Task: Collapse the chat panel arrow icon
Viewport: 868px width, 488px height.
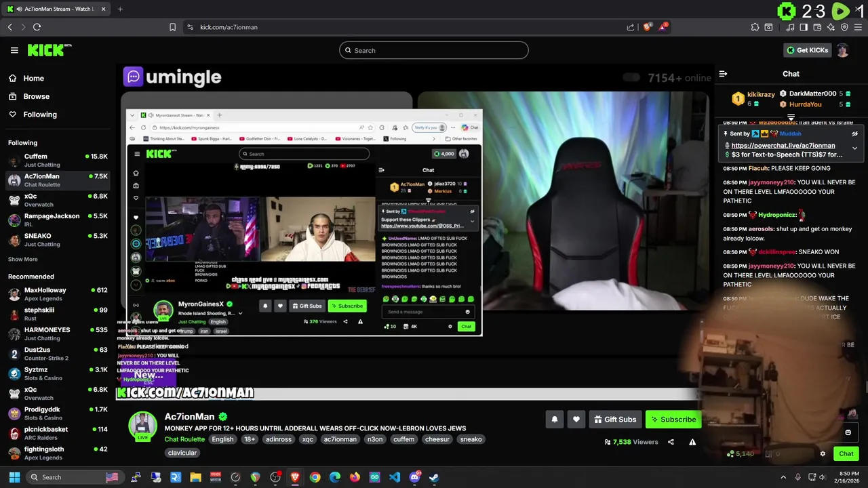Action: 723,74
